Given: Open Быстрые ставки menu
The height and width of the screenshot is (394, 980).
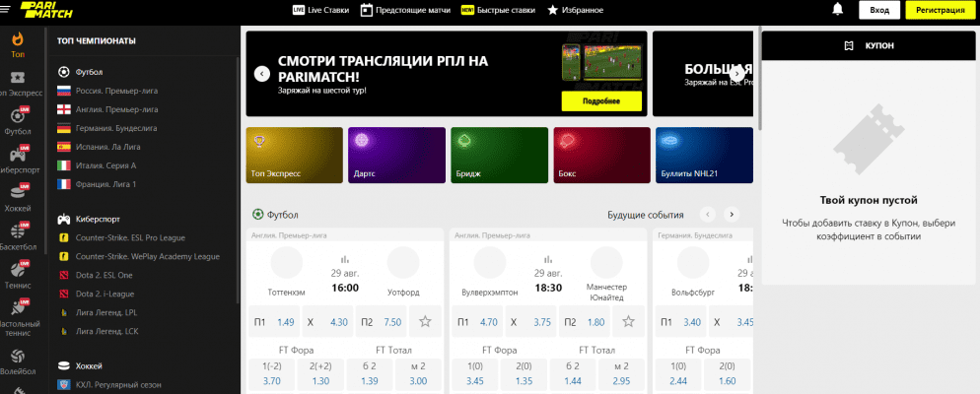Looking at the screenshot, I should tap(498, 10).
